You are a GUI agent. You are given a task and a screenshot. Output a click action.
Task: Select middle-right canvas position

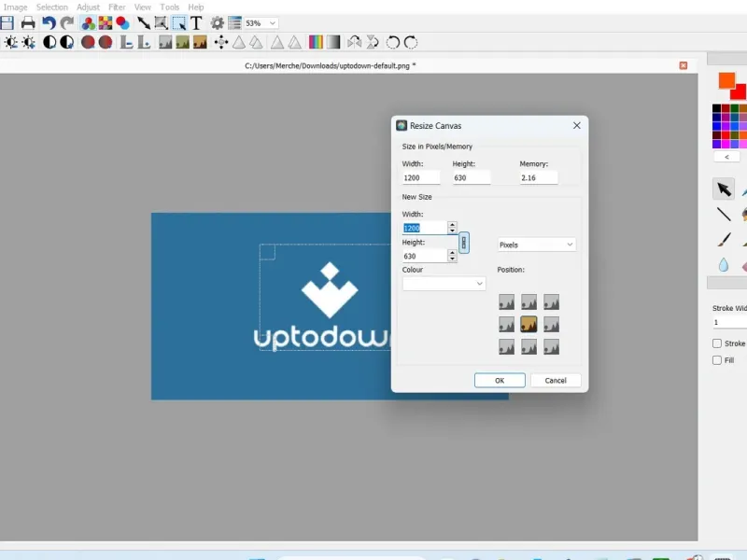551,324
